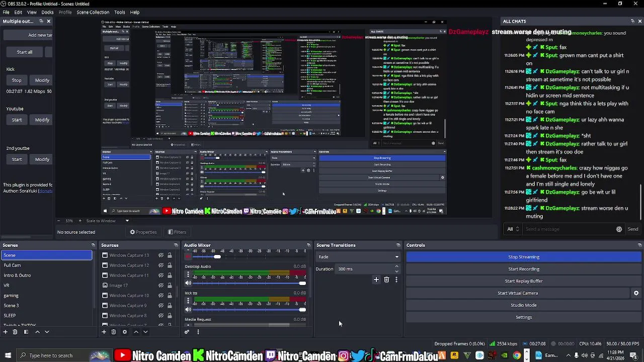Add a new scene with plus icon

[5, 332]
